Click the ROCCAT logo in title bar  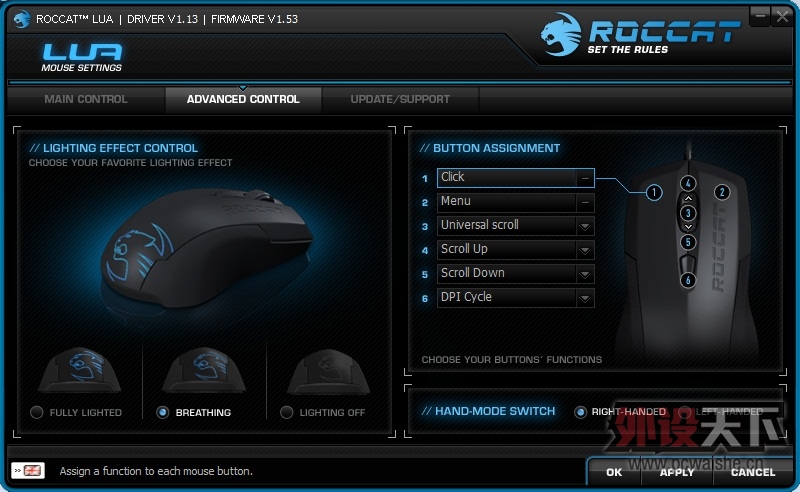(21, 19)
